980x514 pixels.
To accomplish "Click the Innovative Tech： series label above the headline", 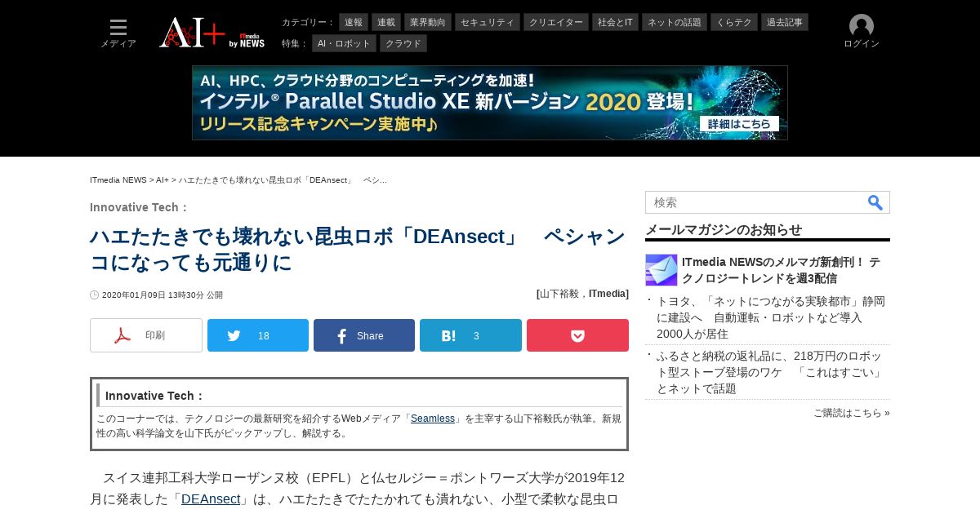I will (x=139, y=207).
